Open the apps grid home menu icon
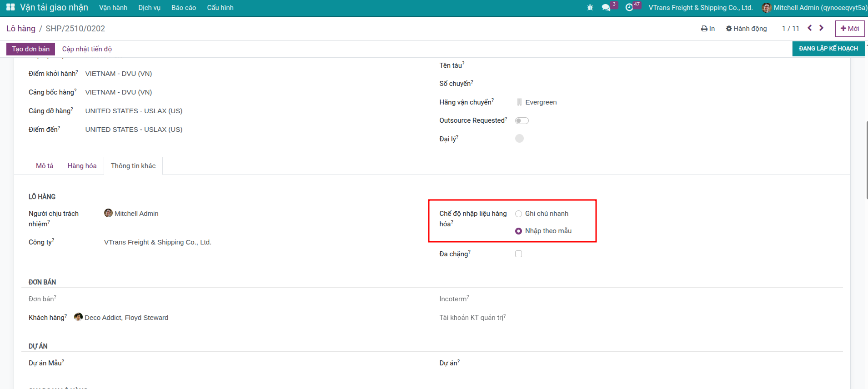The width and height of the screenshot is (868, 389). click(x=10, y=7)
